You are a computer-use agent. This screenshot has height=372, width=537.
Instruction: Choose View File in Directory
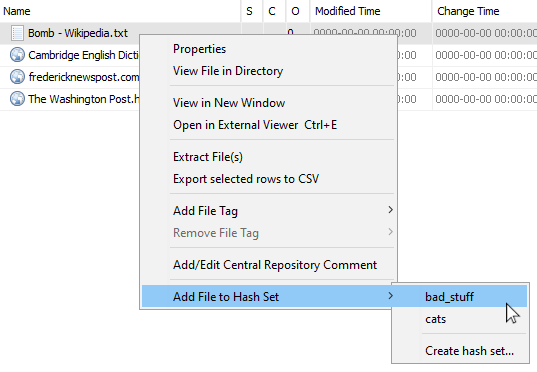pyautogui.click(x=228, y=71)
